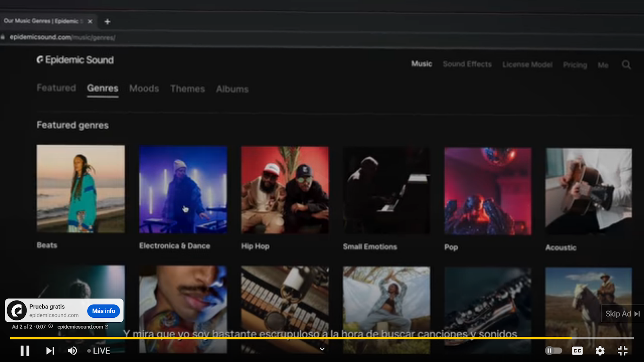This screenshot has width=644, height=362.
Task: Click the search magnifier icon
Action: [626, 65]
